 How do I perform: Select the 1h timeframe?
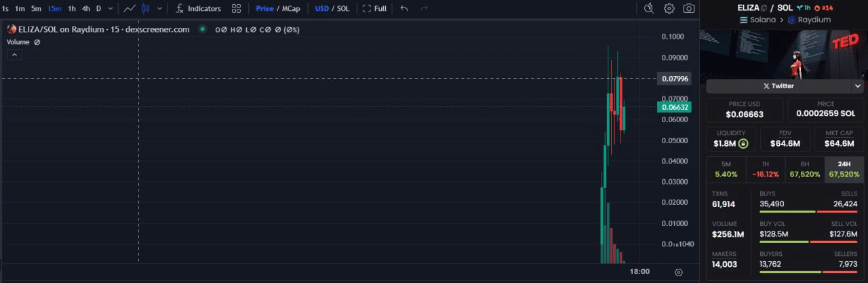click(x=72, y=9)
